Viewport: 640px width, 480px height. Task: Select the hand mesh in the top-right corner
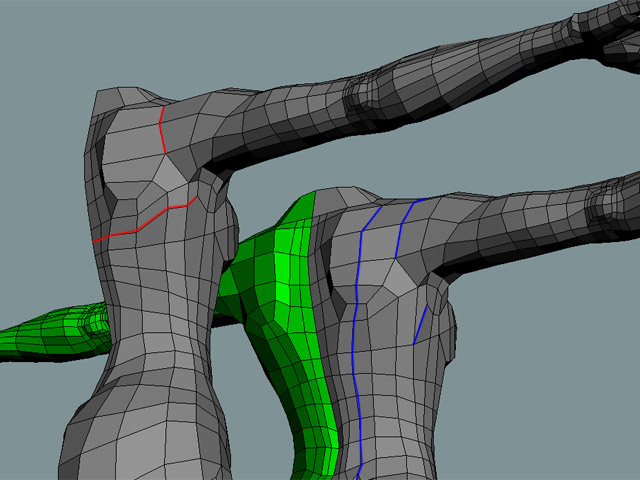coord(605,30)
